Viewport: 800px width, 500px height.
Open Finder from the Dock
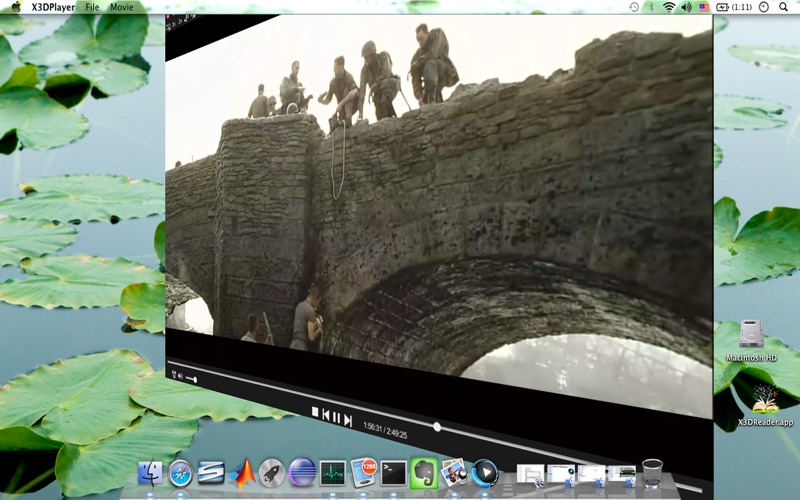[x=150, y=473]
